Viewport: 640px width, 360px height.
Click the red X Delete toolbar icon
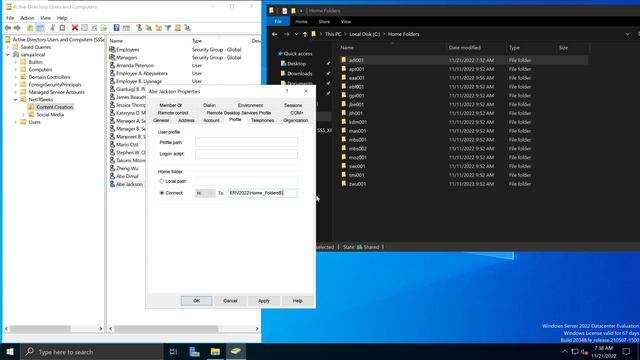(x=75, y=28)
